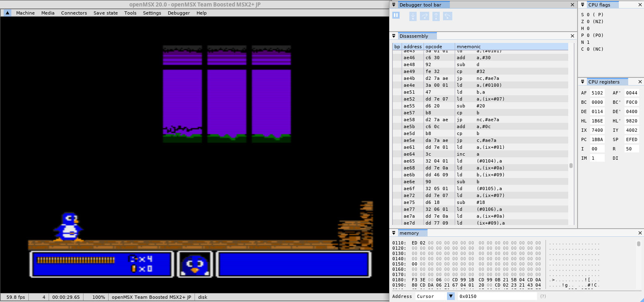Toggle the H (half-carry) CPU flag
Screen dimensions: 644x302
tap(585, 28)
